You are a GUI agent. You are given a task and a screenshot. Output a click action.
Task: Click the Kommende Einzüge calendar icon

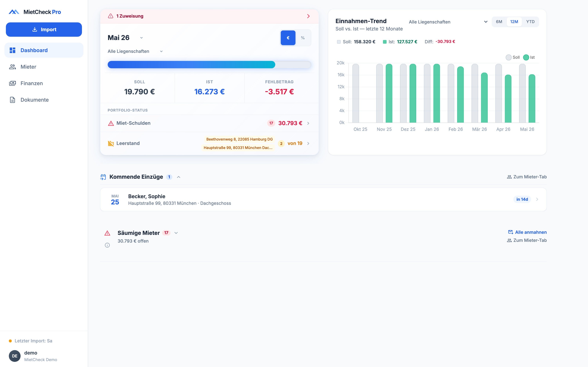tap(103, 177)
